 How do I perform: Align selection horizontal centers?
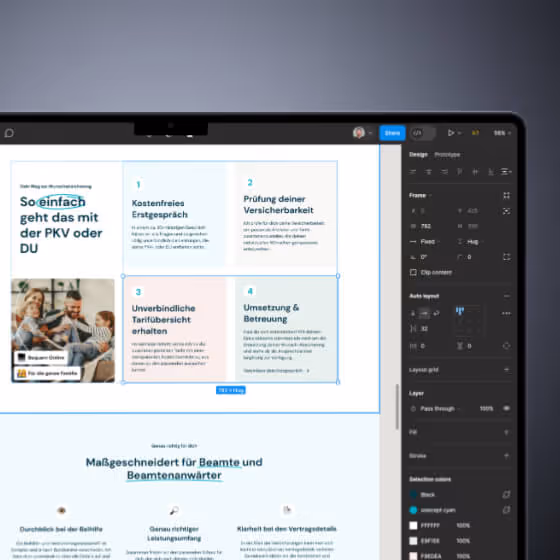(429, 172)
